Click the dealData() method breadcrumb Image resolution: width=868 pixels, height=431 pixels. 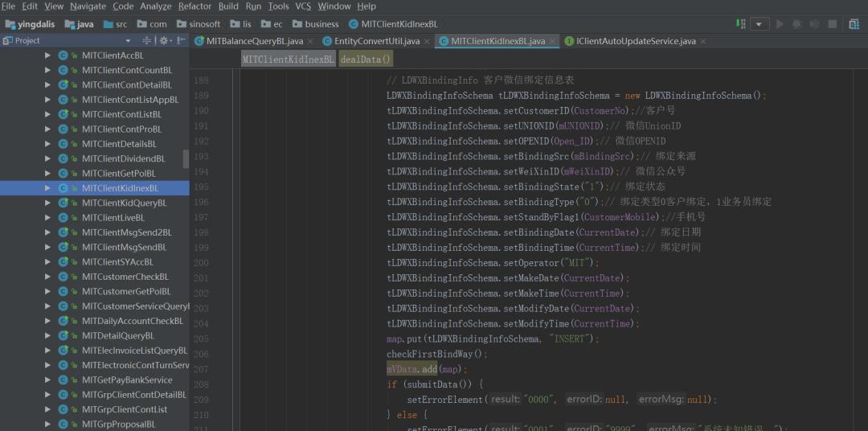pyautogui.click(x=366, y=59)
